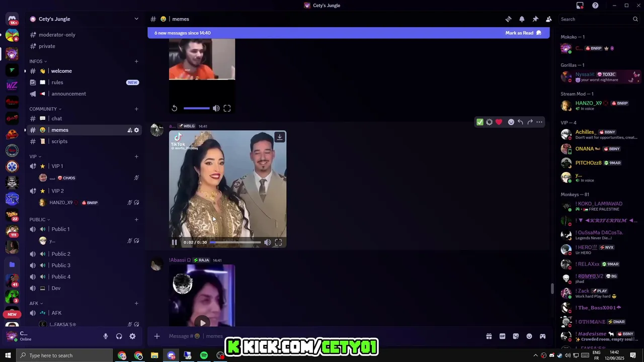Adjust the top video volume slider
The height and width of the screenshot is (362, 644).
197,108
